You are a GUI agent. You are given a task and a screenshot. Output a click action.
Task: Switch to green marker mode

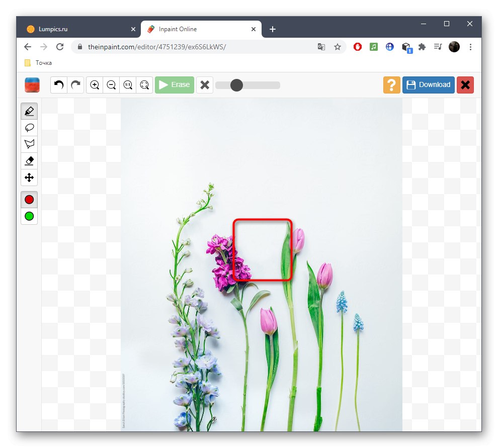click(x=29, y=216)
